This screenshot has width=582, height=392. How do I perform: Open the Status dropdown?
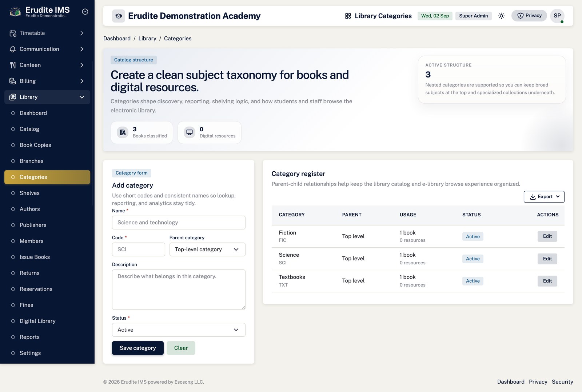tap(179, 330)
